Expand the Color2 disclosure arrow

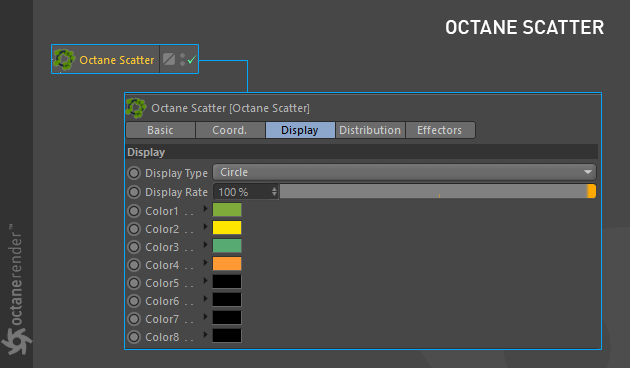click(205, 227)
